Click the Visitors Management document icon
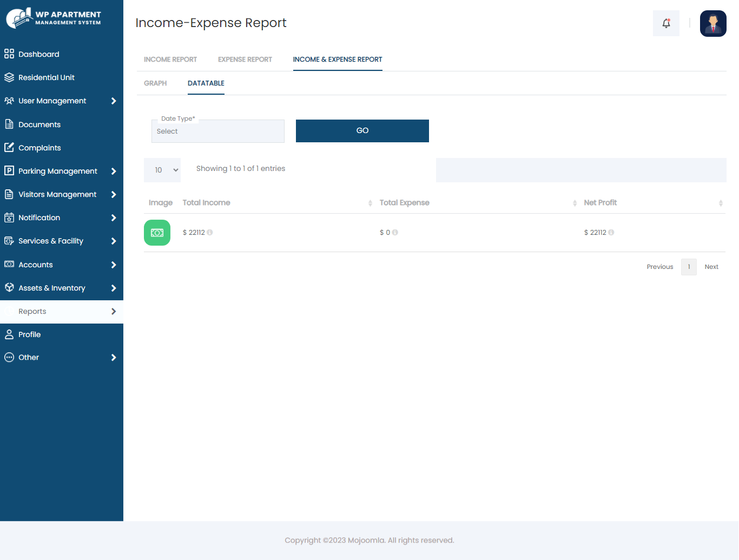The height and width of the screenshot is (560, 739). tap(9, 194)
